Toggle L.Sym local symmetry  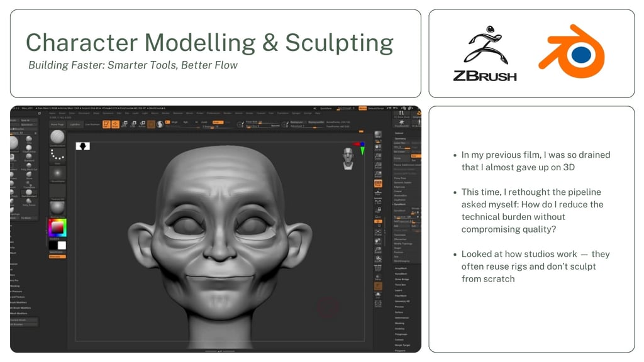(378, 202)
